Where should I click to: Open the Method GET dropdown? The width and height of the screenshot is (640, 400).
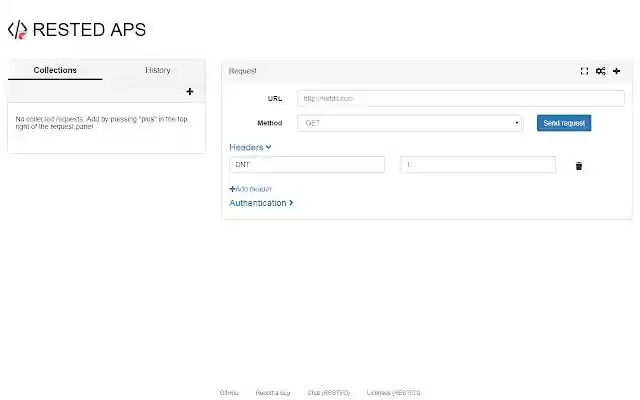click(x=409, y=123)
